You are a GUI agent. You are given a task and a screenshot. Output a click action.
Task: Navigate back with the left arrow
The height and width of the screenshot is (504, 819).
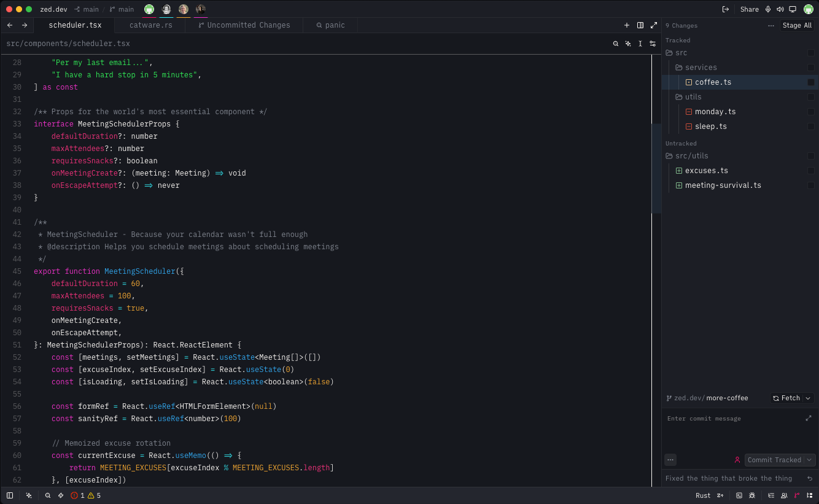pos(10,25)
